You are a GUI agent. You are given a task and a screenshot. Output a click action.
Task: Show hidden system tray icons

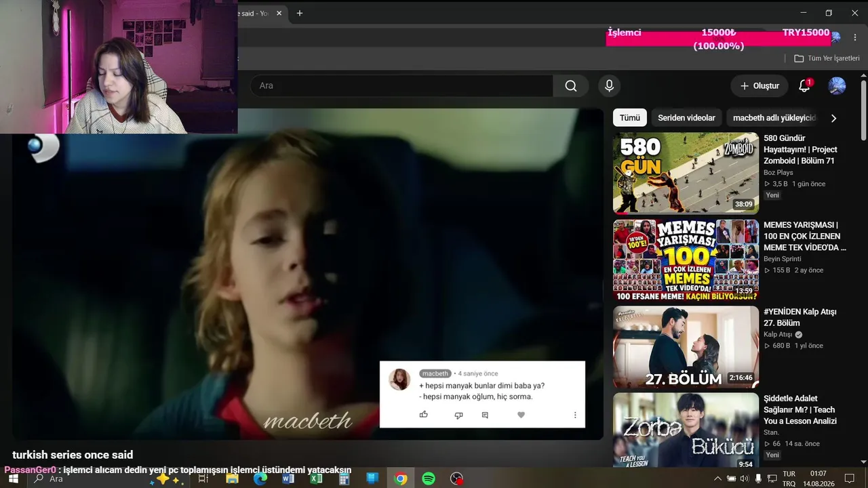(x=718, y=479)
